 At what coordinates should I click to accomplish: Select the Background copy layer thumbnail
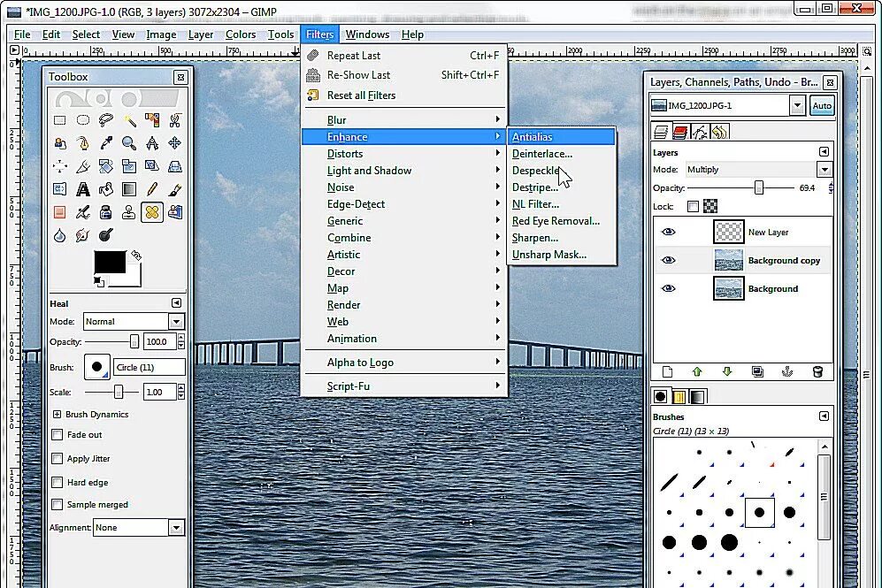click(x=728, y=260)
